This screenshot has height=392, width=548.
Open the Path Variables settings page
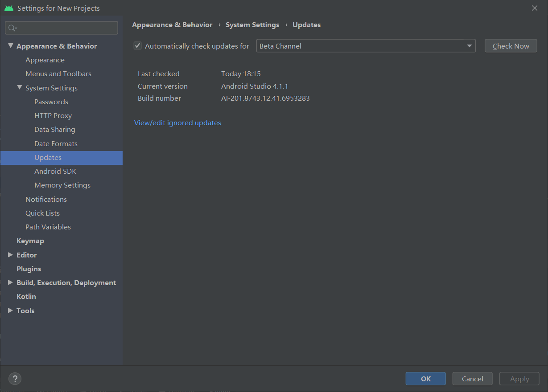tap(48, 227)
